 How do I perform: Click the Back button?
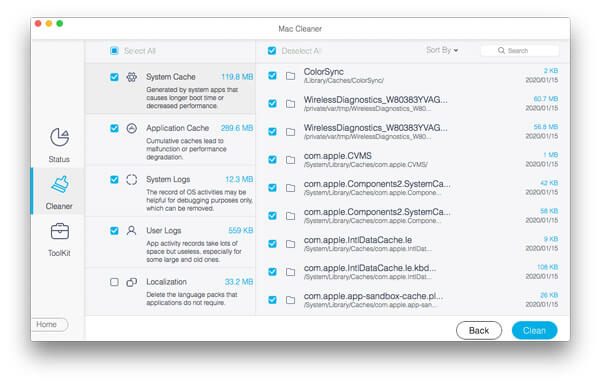[479, 330]
